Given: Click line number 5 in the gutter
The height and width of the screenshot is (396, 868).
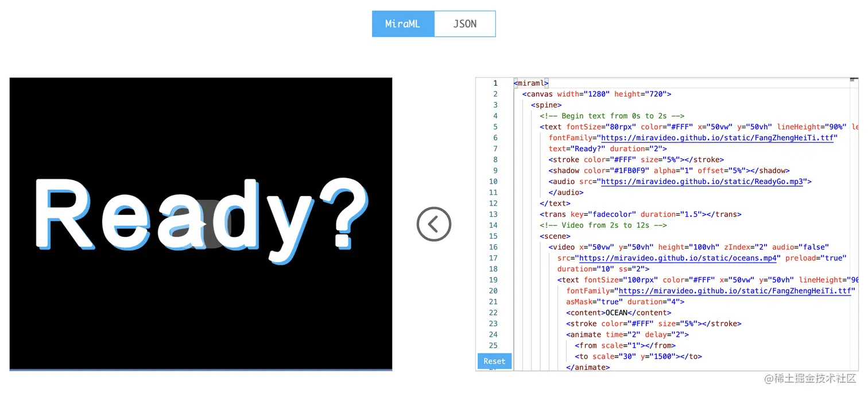Looking at the screenshot, I should tap(495, 127).
